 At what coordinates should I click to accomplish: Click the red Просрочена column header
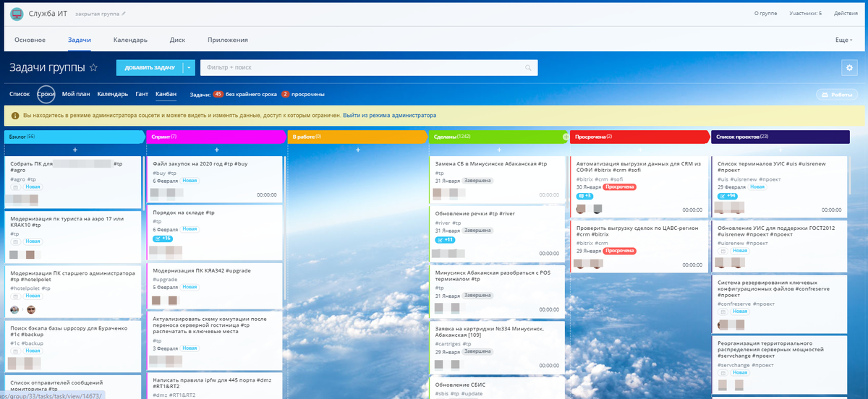(639, 136)
